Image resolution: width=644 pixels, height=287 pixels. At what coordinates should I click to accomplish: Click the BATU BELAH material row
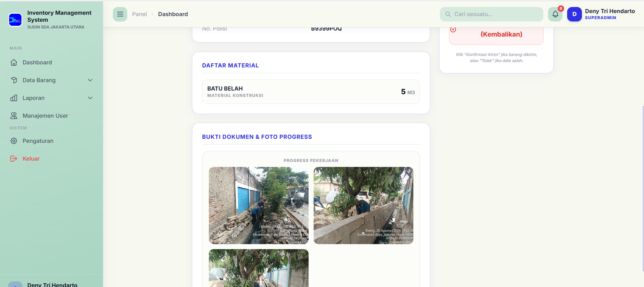311,92
